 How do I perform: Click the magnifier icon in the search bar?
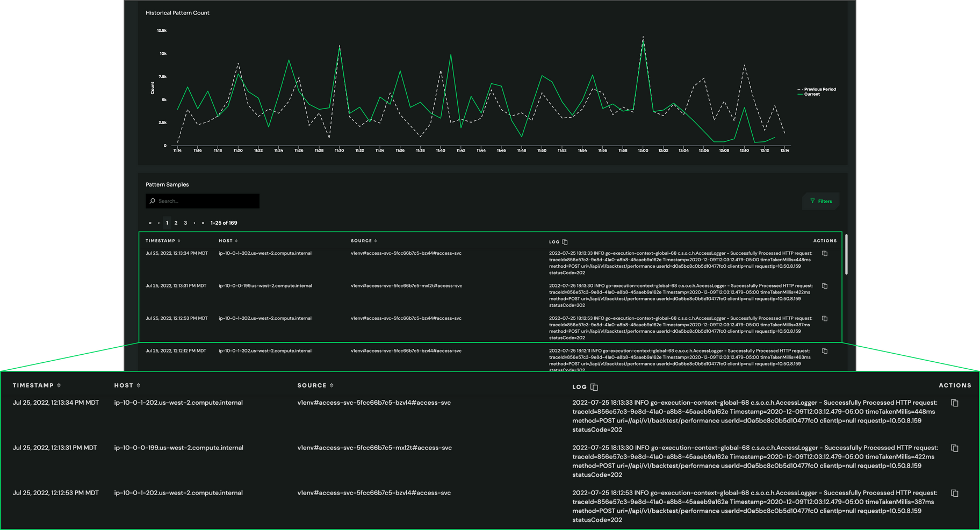tap(153, 200)
